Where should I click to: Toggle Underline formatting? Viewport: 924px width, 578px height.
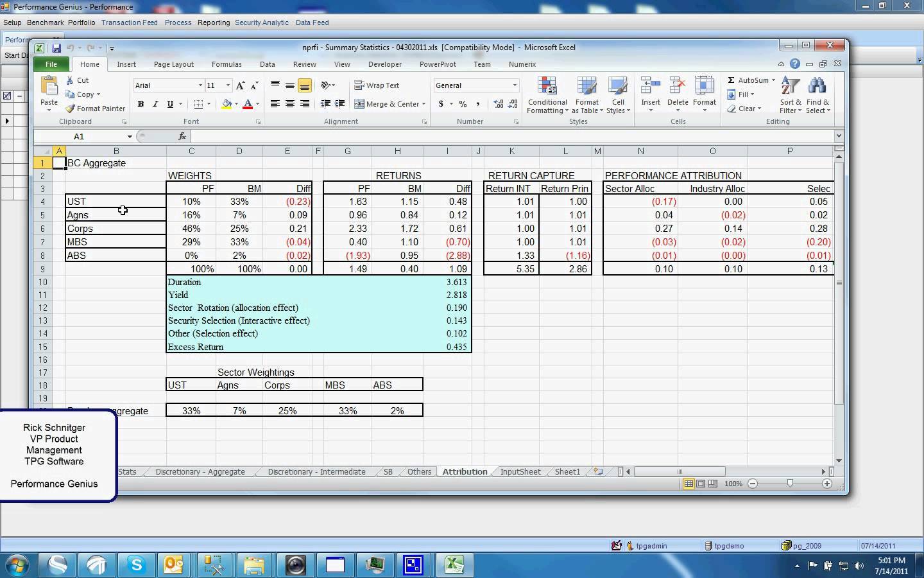[x=170, y=104]
